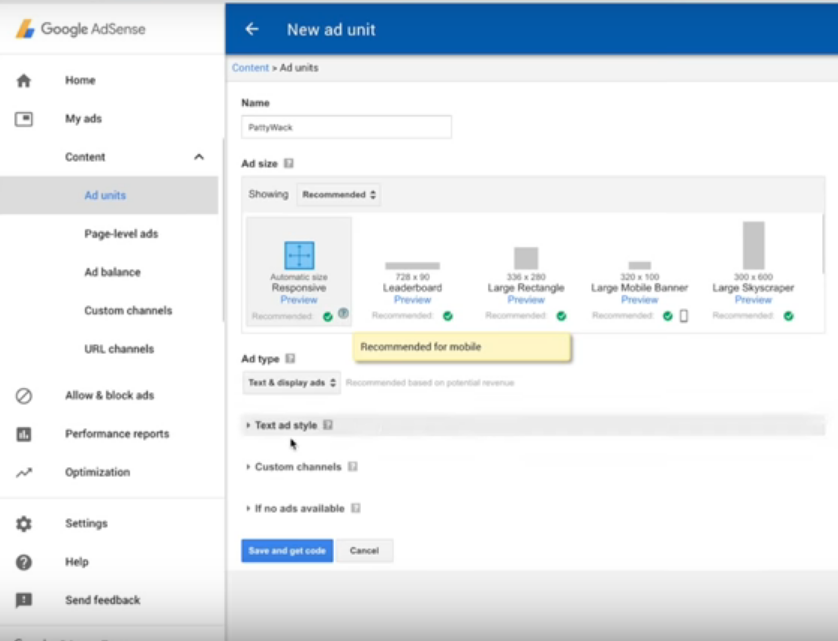The height and width of the screenshot is (641, 838).
Task: Click Preview link under Leaderboard
Action: point(413,300)
